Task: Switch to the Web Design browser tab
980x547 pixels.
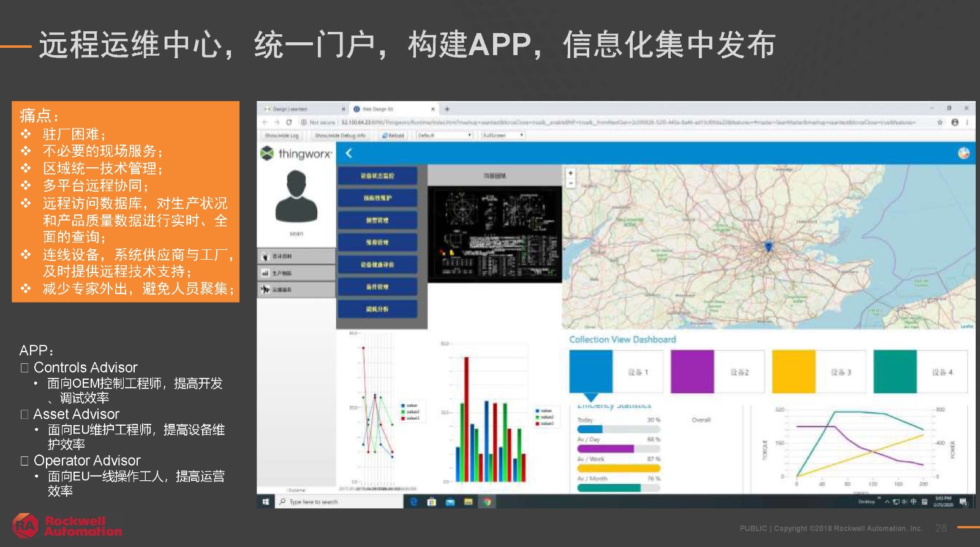Action: pos(392,109)
